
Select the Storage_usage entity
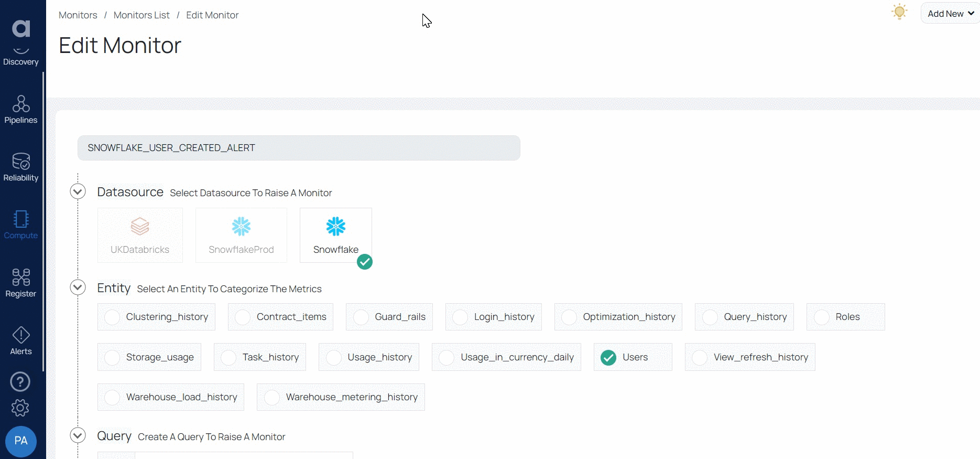pos(149,357)
